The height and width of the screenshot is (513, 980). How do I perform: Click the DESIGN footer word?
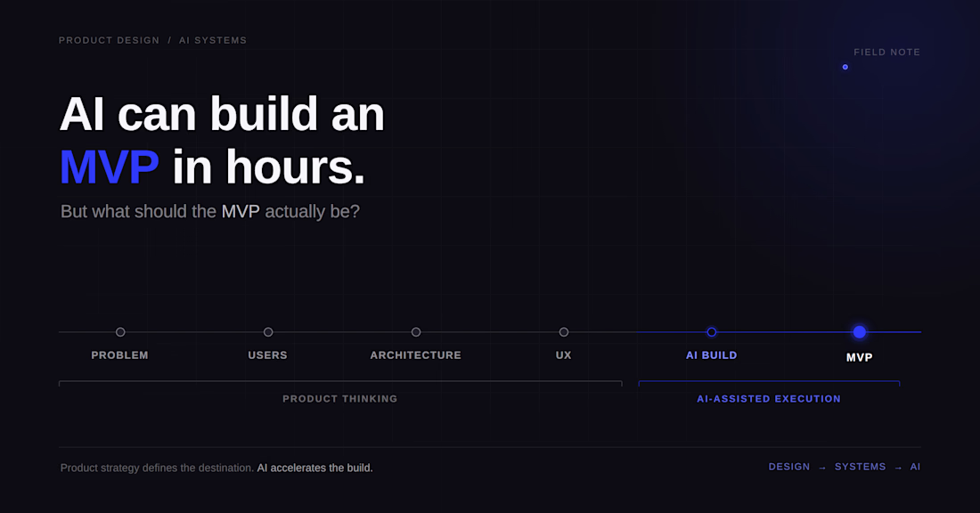tap(789, 467)
